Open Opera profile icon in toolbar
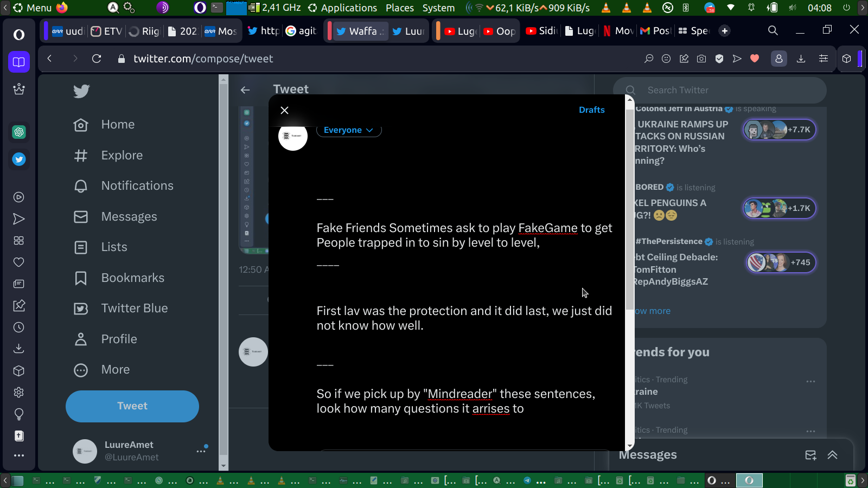This screenshot has width=868, height=488. click(x=779, y=59)
